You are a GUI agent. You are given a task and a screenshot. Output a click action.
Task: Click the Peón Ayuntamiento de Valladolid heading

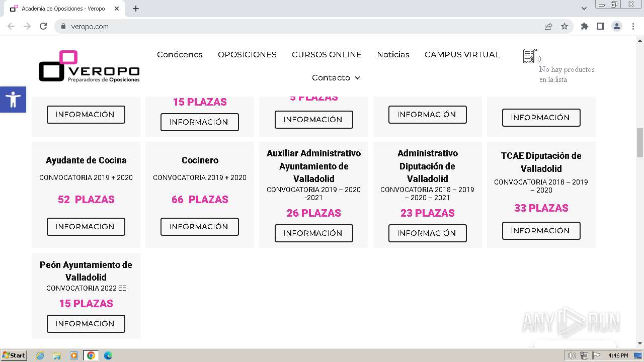click(x=86, y=271)
